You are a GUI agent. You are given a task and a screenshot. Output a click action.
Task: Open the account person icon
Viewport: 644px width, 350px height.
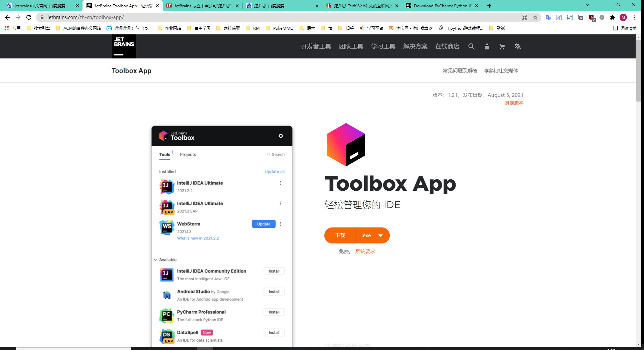coord(487,46)
